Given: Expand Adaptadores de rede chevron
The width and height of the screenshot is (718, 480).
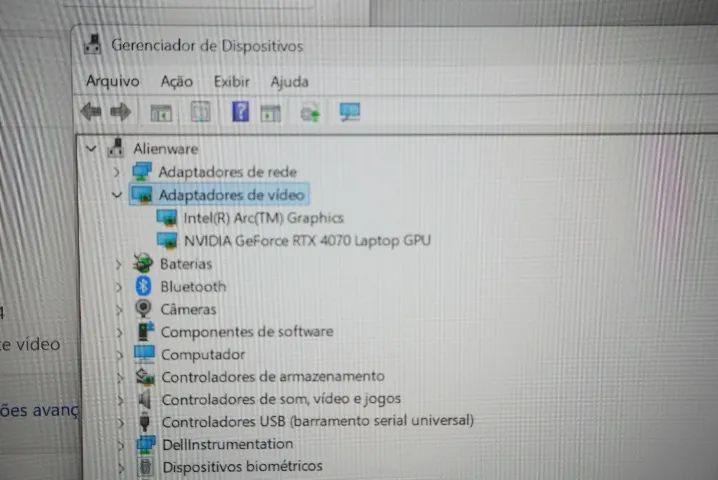Looking at the screenshot, I should click(117, 172).
